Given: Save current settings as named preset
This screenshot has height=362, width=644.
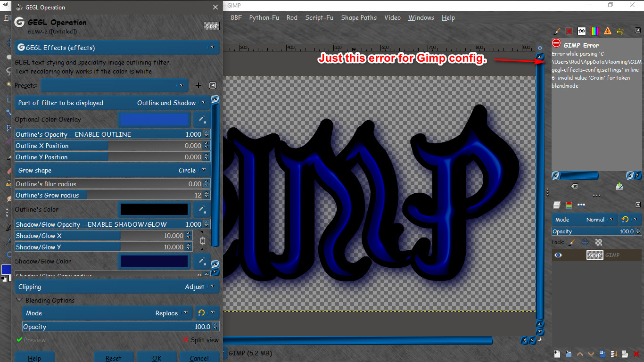Looking at the screenshot, I should pos(198,85).
